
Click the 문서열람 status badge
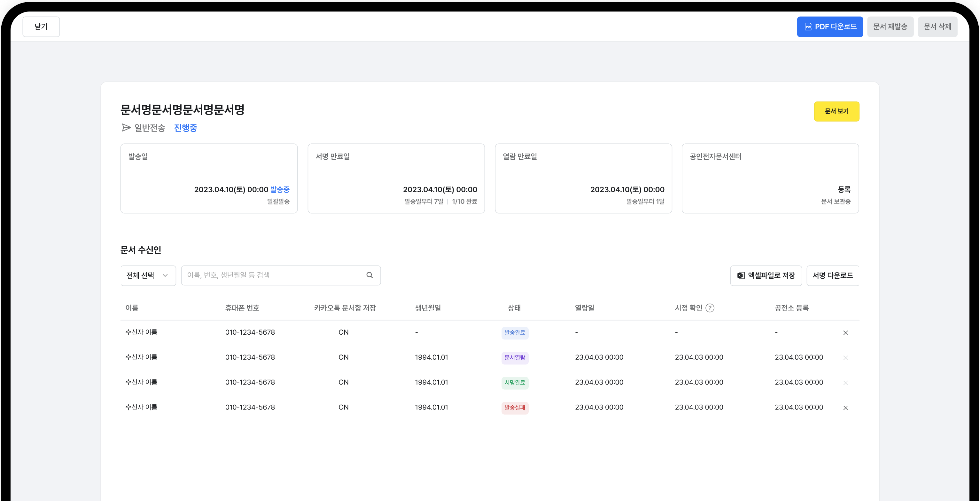point(515,358)
